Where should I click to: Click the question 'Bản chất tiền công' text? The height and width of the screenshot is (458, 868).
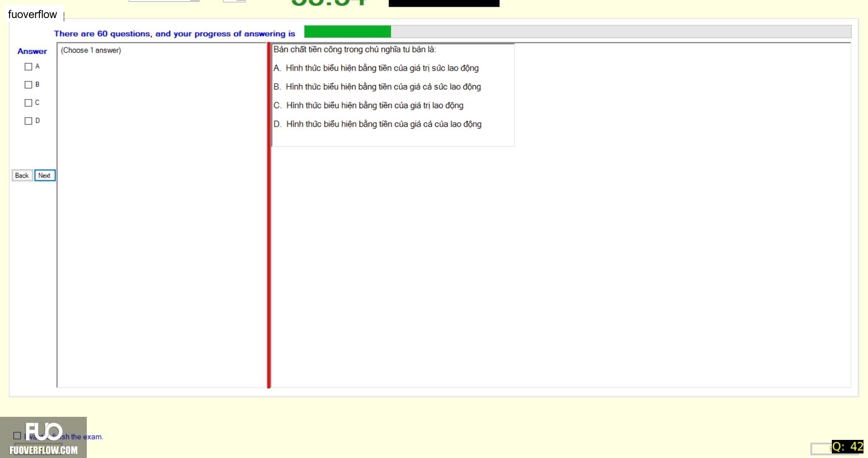click(x=354, y=49)
